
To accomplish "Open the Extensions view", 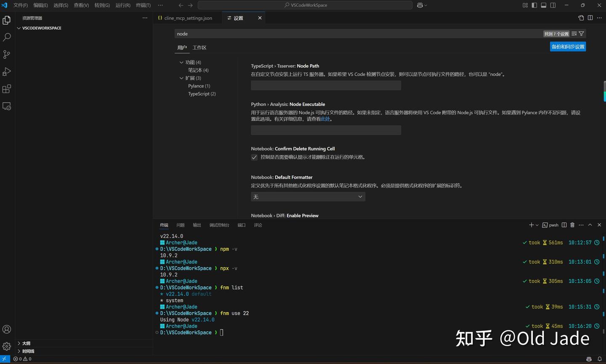I will [x=6, y=89].
